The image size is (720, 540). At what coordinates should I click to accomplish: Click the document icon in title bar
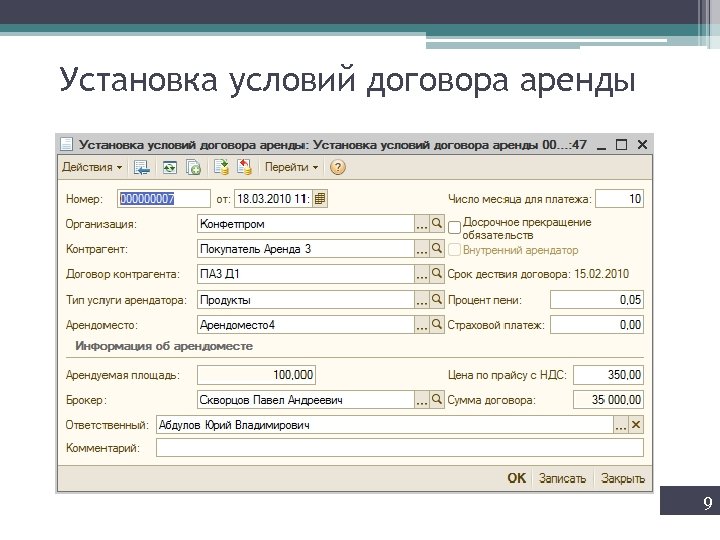click(67, 145)
